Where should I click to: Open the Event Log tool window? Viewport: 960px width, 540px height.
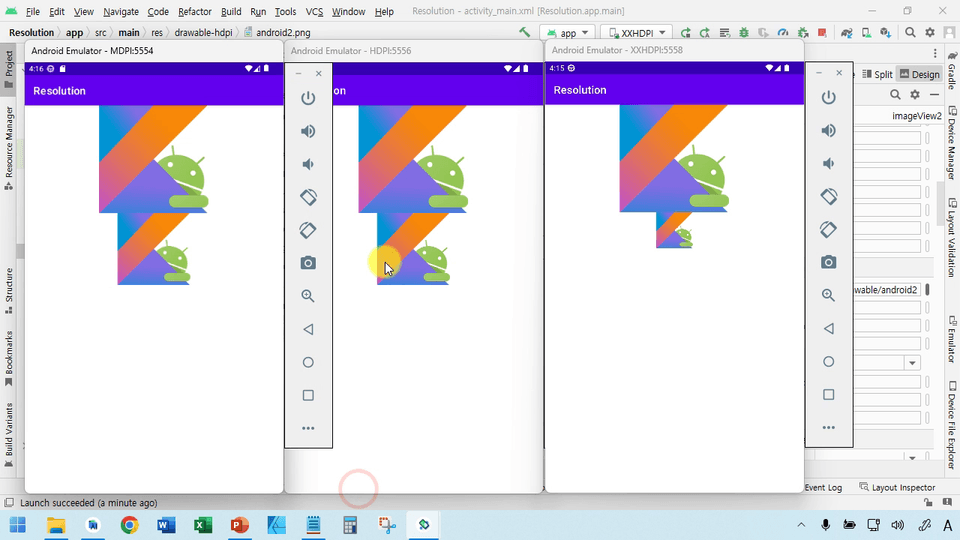(x=823, y=487)
